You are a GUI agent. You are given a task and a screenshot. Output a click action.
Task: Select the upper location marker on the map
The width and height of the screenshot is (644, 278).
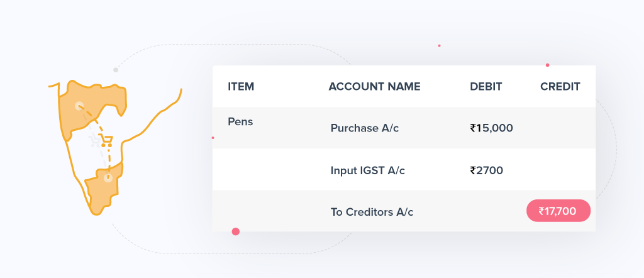pos(79,106)
